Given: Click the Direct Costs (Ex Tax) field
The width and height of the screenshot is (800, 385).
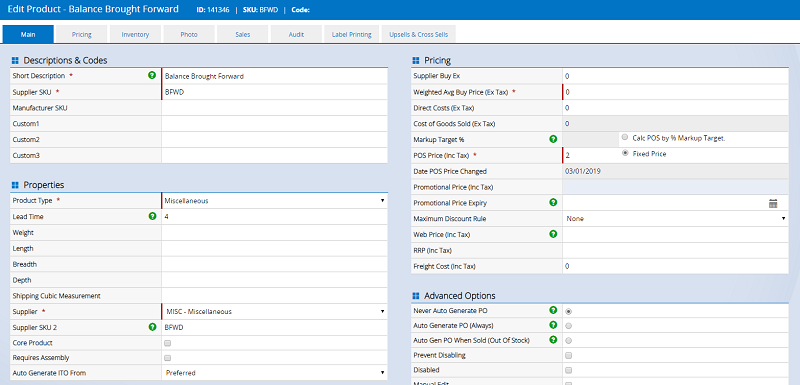Looking at the screenshot, I should tap(676, 108).
